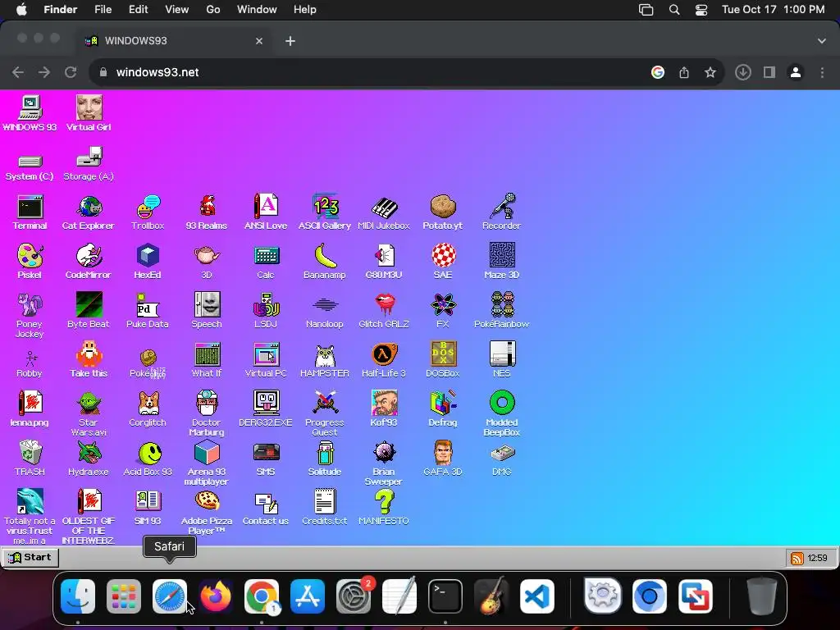
Task: Open the ASCII Gallery icon
Action: tap(325, 212)
